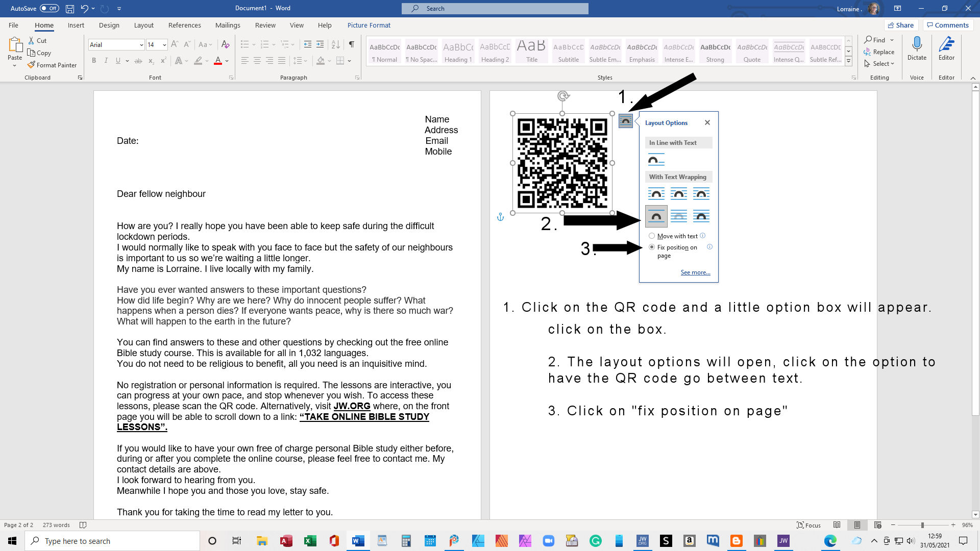Expand the font color dropdown arrow

pos(226,61)
